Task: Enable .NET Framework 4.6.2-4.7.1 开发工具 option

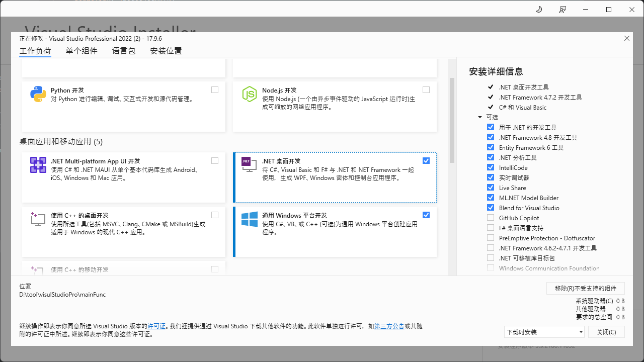Action: (x=491, y=248)
